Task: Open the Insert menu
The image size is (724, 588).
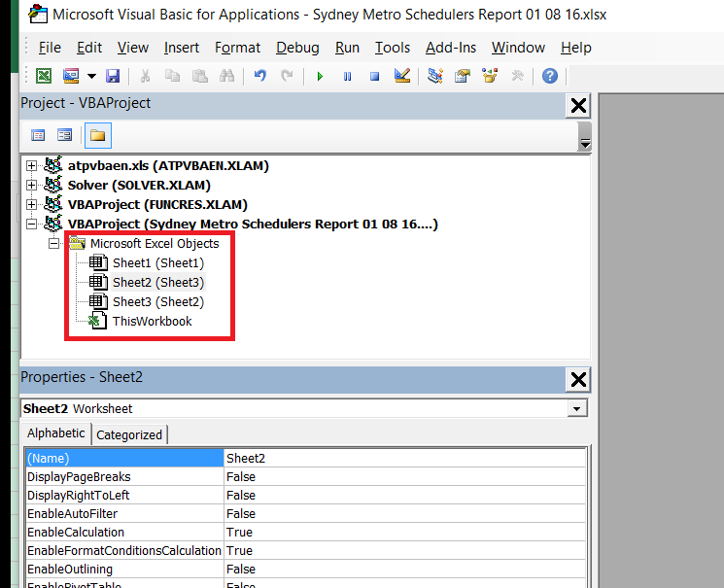Action: tap(182, 48)
